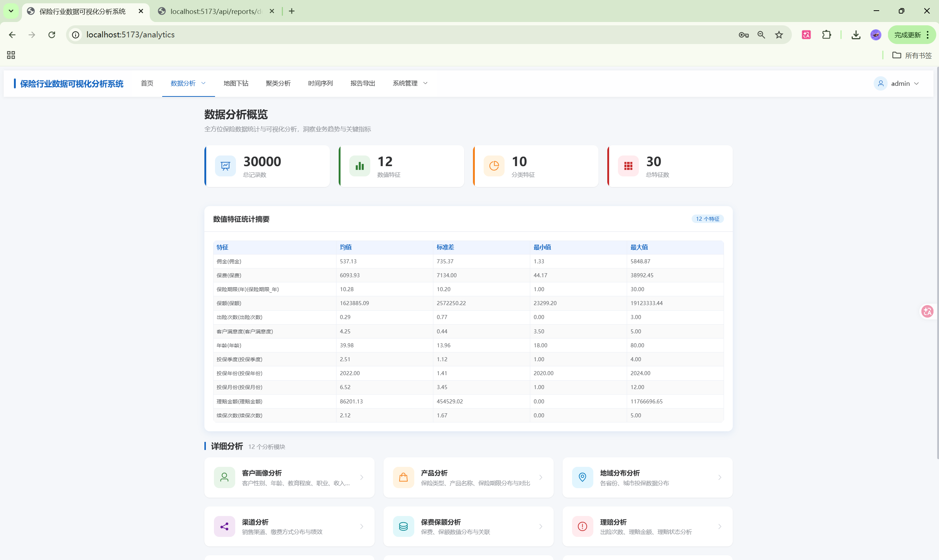Open the 报告导出 menu item

(363, 83)
